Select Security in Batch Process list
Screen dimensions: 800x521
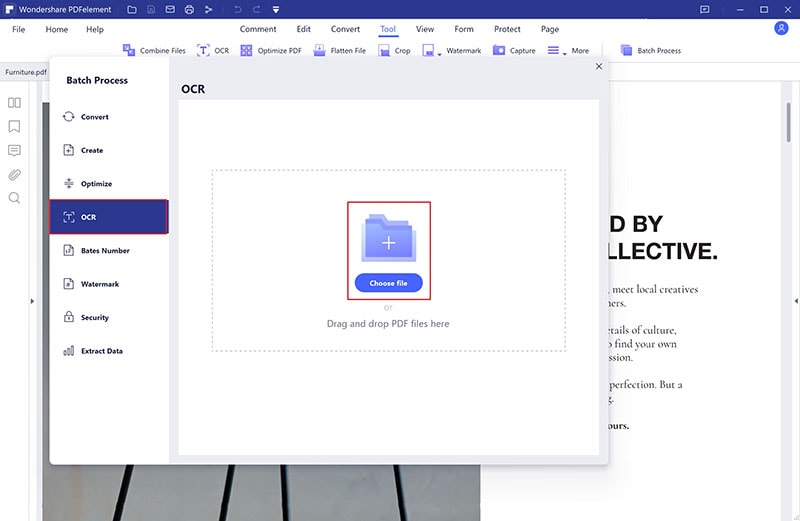[109, 317]
